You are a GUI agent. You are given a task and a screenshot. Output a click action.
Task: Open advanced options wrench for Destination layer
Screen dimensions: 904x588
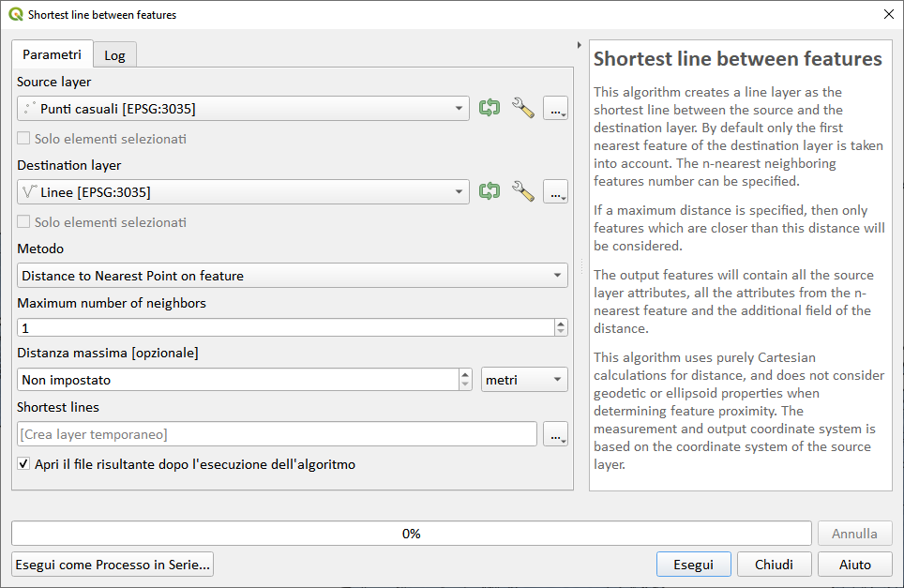(x=522, y=191)
